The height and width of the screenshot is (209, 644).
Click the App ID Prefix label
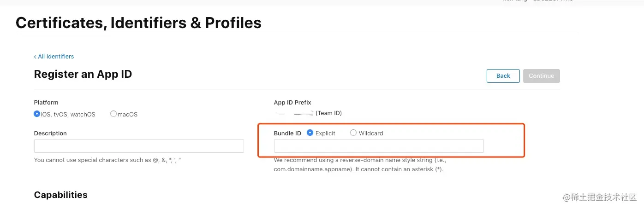pyautogui.click(x=292, y=103)
